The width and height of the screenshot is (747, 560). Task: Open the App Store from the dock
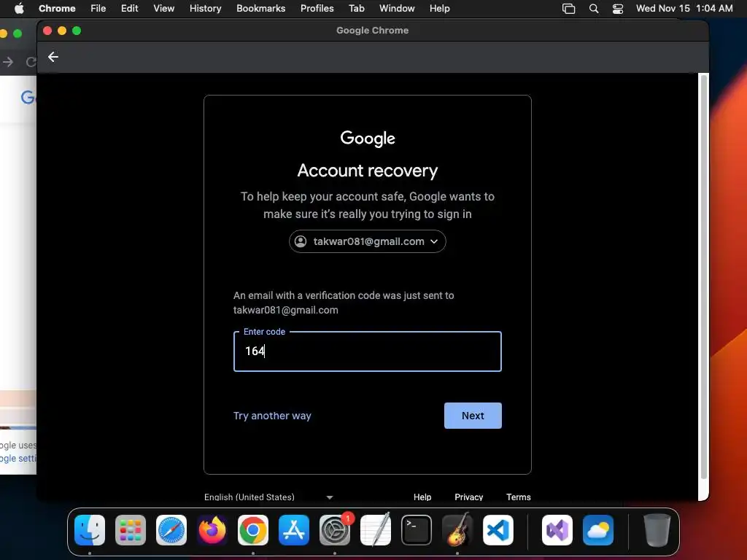294,530
